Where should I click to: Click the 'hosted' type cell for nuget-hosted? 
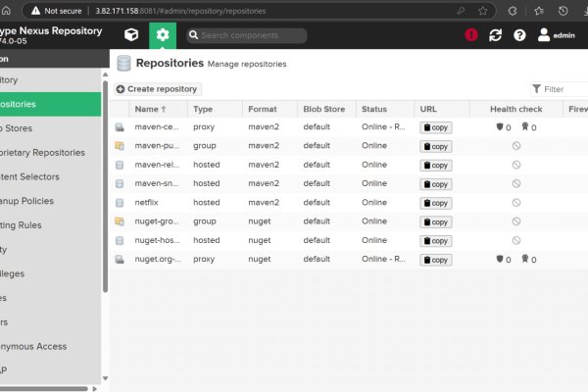coord(207,240)
